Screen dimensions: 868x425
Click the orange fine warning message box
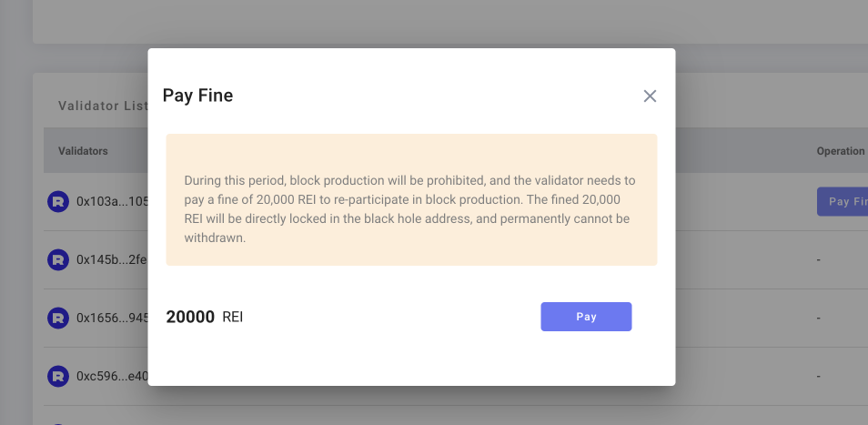click(411, 200)
